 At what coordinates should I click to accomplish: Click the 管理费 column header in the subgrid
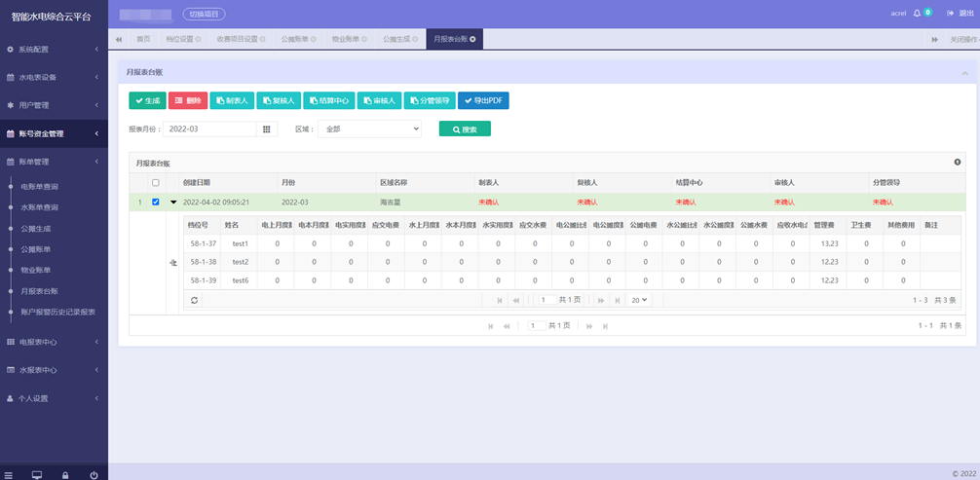click(827, 226)
